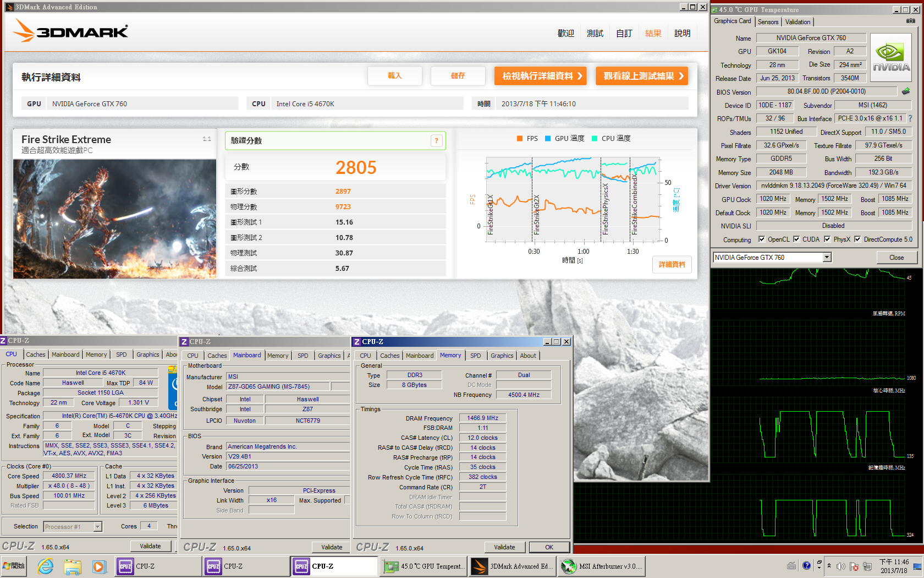This screenshot has height=578, width=924.
Task: Open Graphics tab in leftmost CPU-Z window
Action: (148, 355)
